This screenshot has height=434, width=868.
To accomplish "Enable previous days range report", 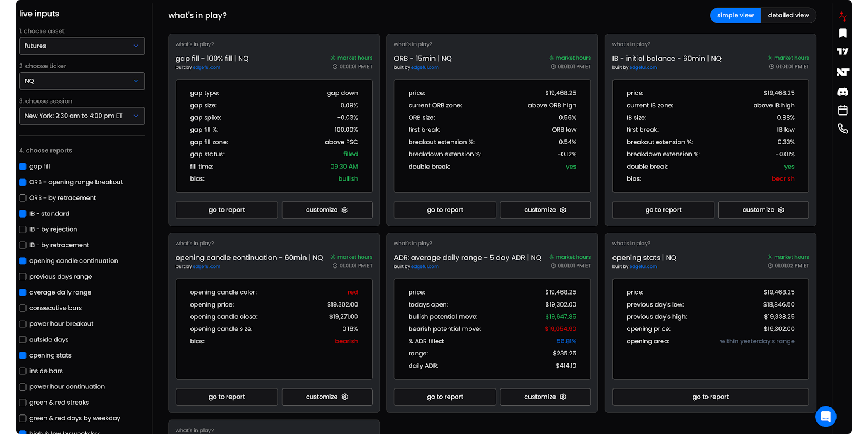I will pos(23,277).
